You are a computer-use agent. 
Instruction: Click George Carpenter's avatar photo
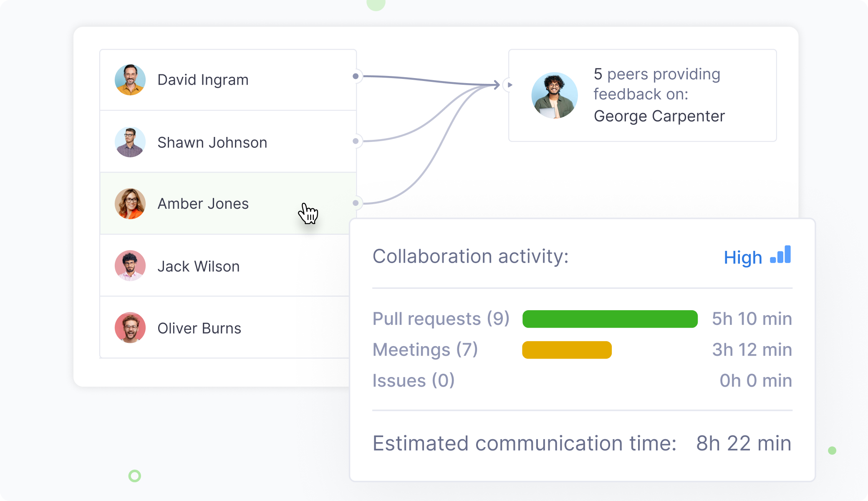coord(554,96)
